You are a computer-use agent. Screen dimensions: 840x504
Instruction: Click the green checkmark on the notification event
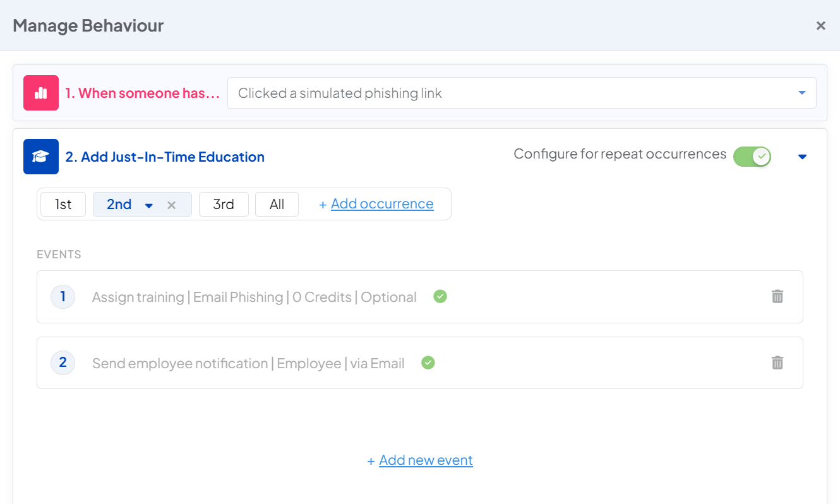pos(428,363)
